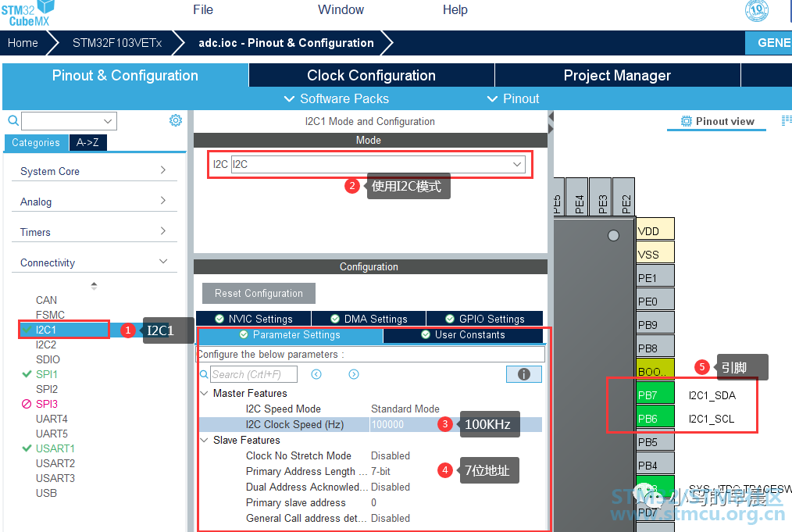Expand the System Core category

tap(94, 171)
